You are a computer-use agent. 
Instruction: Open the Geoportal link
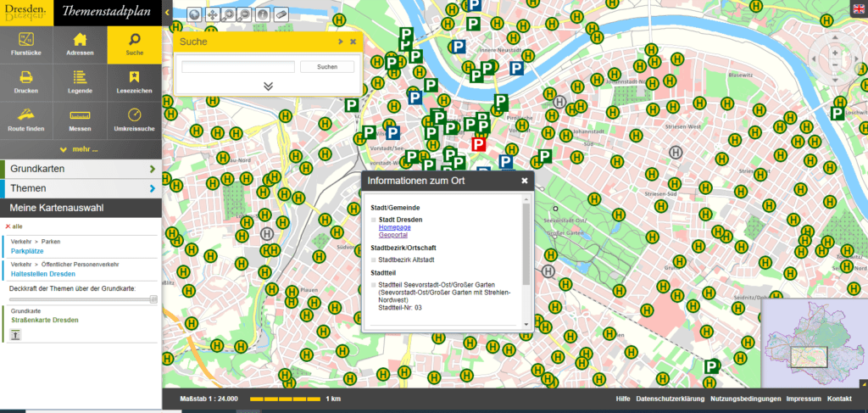coord(393,235)
